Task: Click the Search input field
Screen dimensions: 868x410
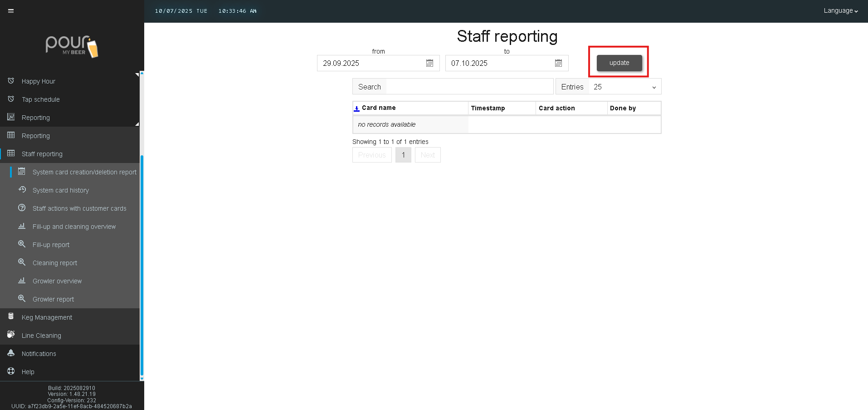Action: pos(469,87)
